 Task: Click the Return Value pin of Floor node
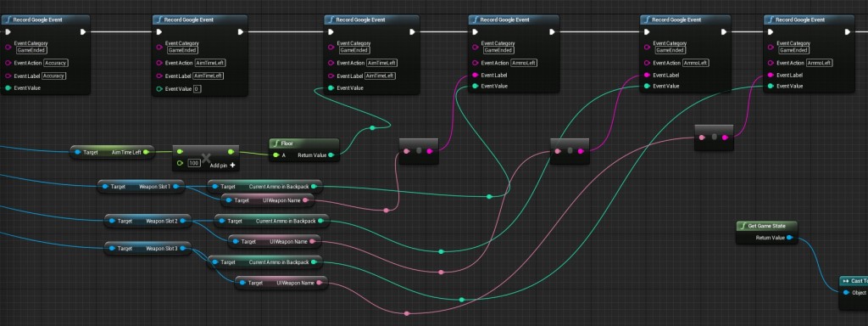click(331, 155)
